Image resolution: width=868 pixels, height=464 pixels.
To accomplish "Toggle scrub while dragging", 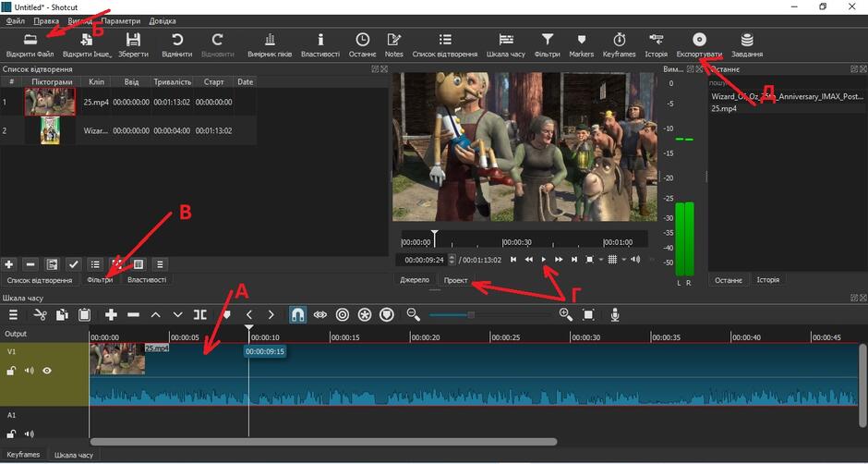I will [x=320, y=315].
